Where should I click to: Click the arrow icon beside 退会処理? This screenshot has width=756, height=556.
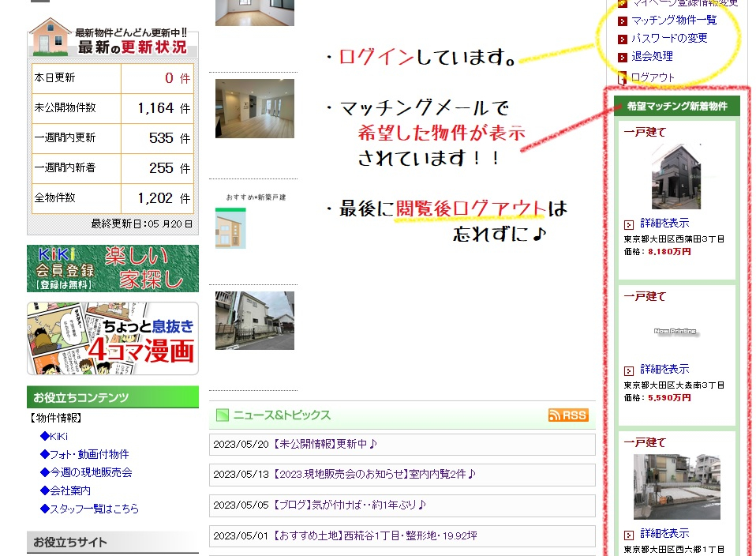623,58
